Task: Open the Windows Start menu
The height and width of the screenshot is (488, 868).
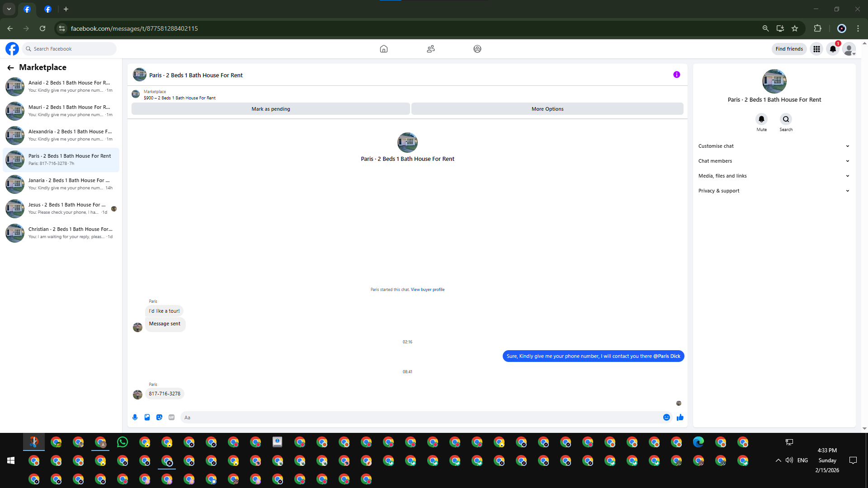Action: click(11, 460)
